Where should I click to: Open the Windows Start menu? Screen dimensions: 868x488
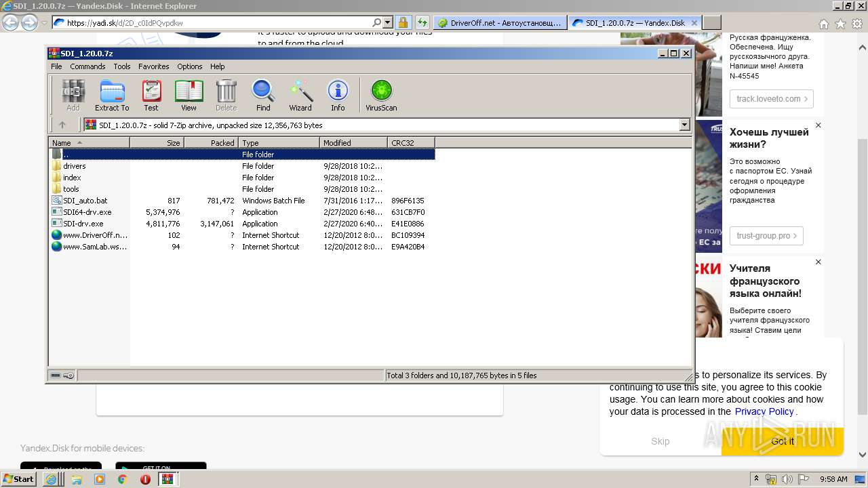19,479
